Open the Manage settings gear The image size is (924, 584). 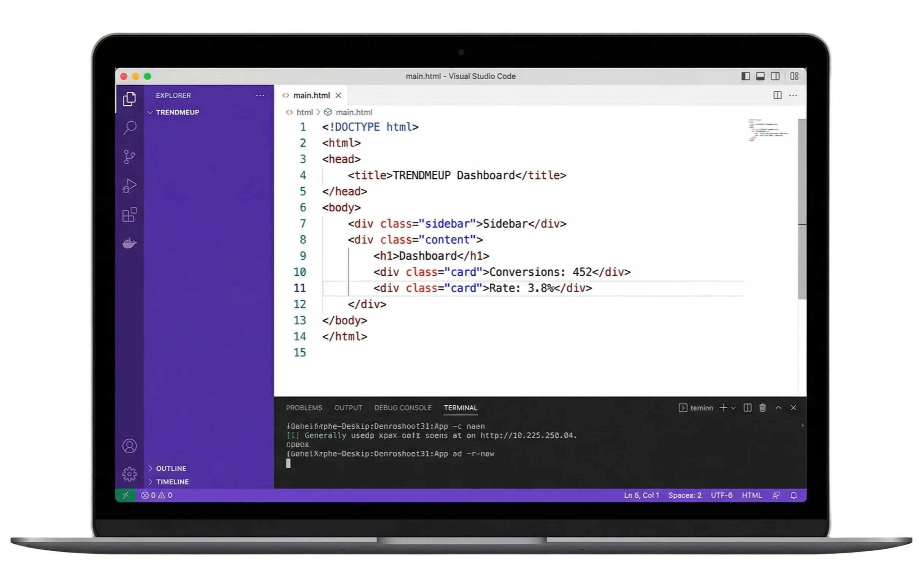click(130, 474)
